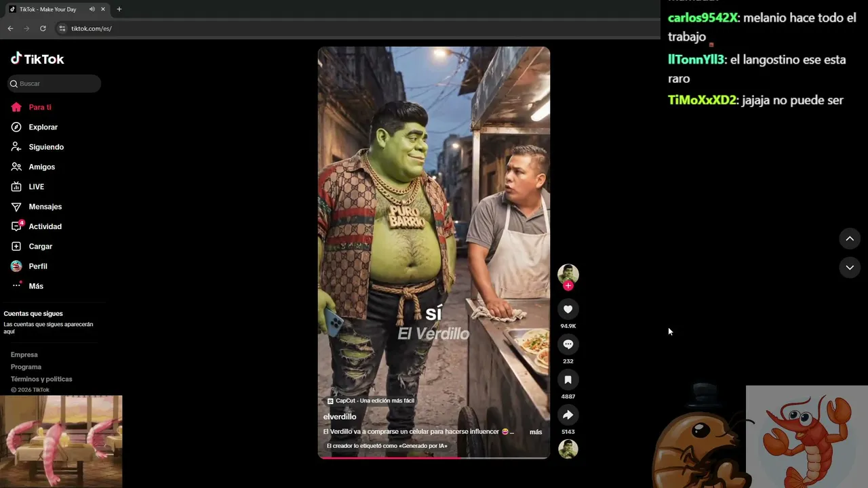Expand the Más menu in the sidebar
The image size is (868, 488).
36,286
